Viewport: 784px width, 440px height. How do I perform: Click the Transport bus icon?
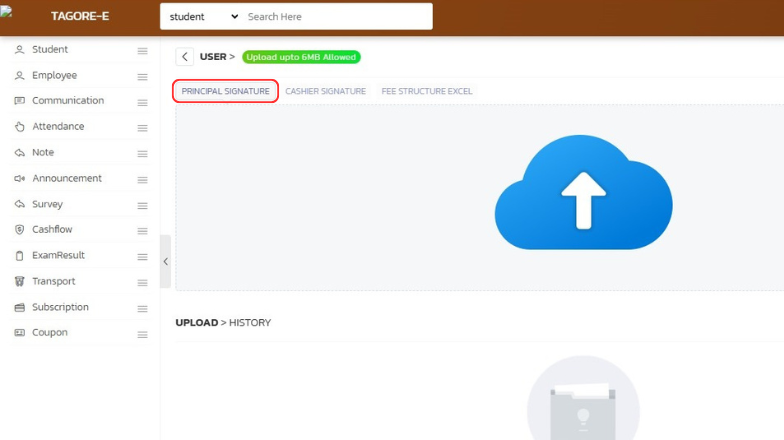click(19, 281)
